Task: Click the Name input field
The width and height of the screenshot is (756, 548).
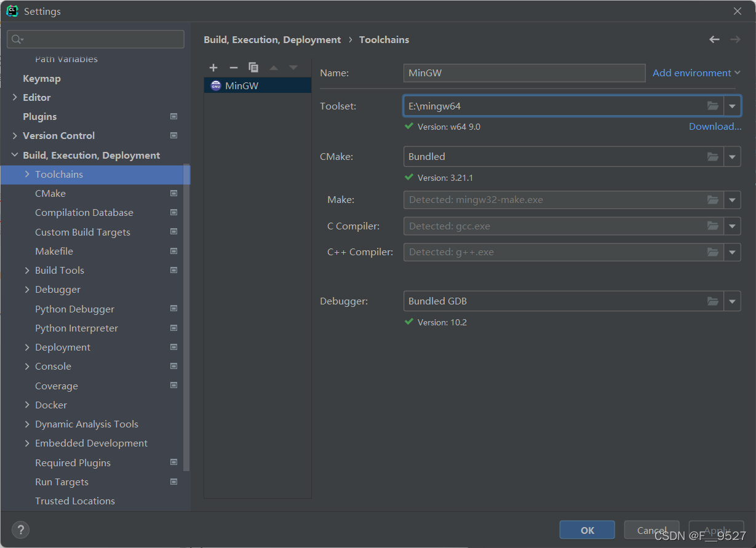Action: click(524, 73)
